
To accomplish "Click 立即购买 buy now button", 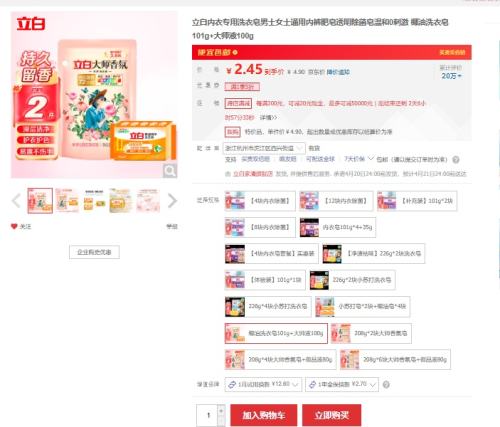I will point(332,415).
